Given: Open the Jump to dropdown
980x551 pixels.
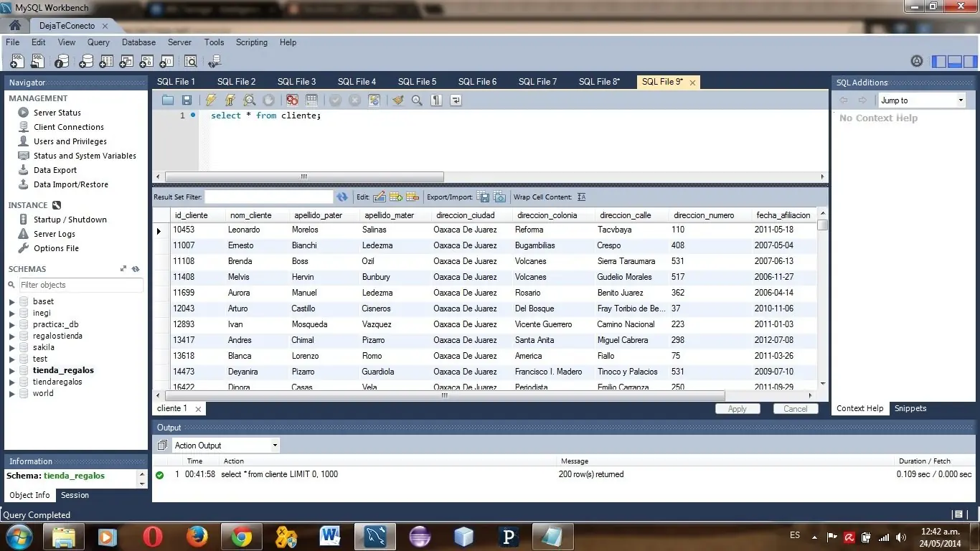Looking at the screenshot, I should click(921, 100).
